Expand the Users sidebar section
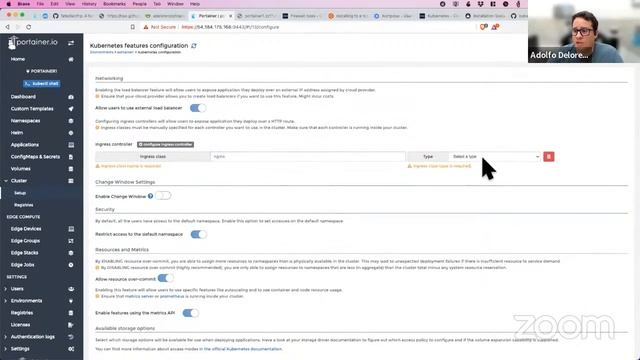Viewport: 640px width, 360px height. click(6, 289)
